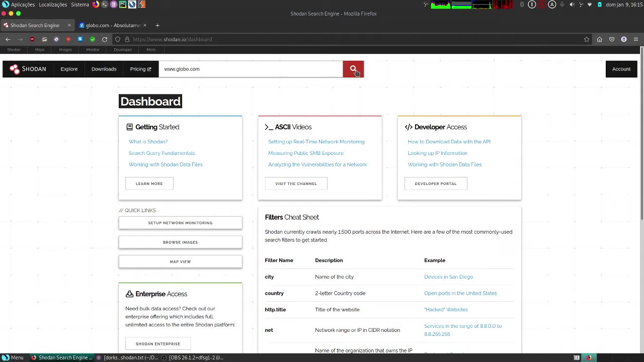Open a new browser tab with plus
Image resolution: width=644 pixels, height=362 pixels.
tap(157, 25)
